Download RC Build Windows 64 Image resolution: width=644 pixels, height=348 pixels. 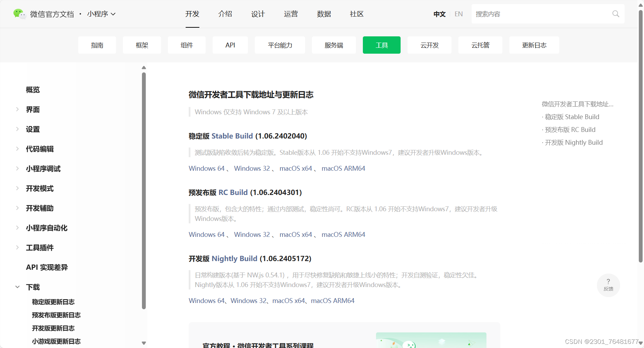coord(207,234)
